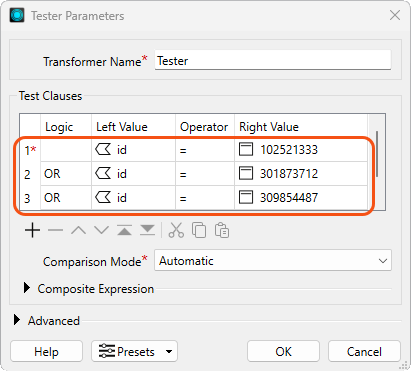This screenshot has width=411, height=371.
Task: Remove selected clause with minus icon
Action: pos(55,230)
